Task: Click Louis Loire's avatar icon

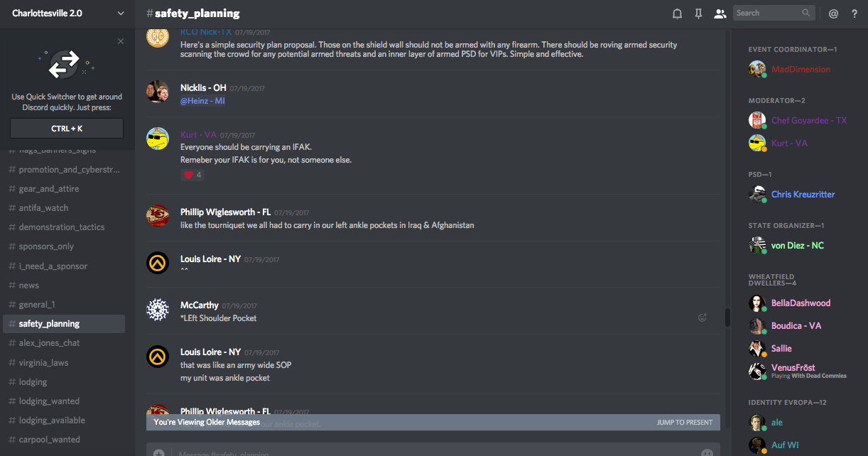Action: 157,263
